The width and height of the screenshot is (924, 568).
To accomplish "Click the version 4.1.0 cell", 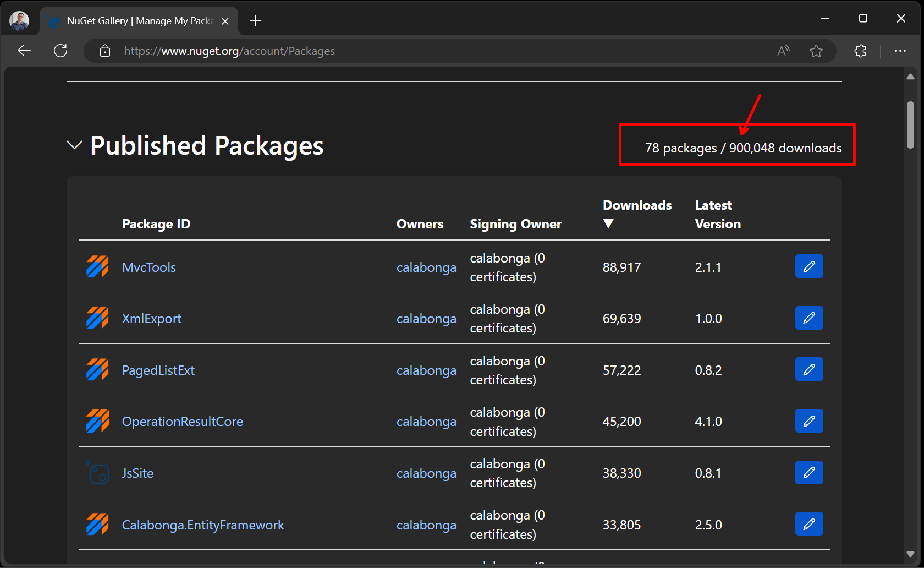I will click(708, 422).
